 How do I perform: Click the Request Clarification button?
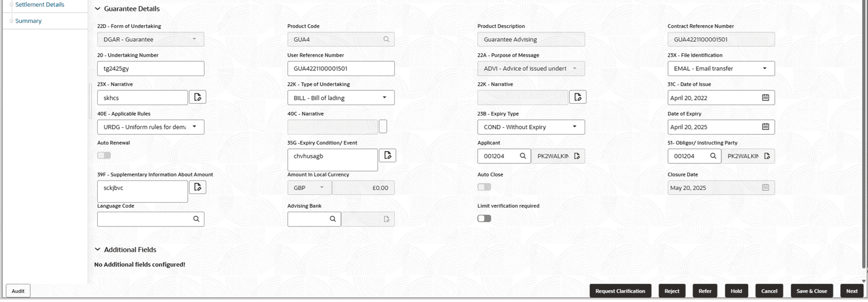tap(620, 291)
